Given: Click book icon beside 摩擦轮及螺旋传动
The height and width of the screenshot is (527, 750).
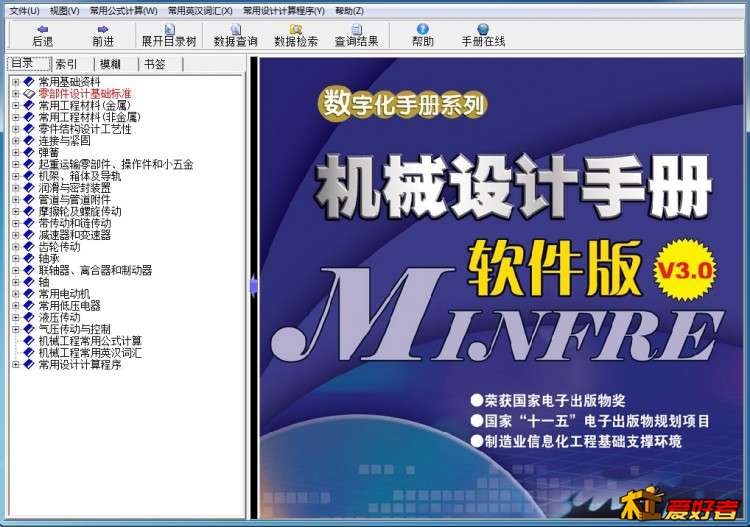Looking at the screenshot, I should point(29,211).
